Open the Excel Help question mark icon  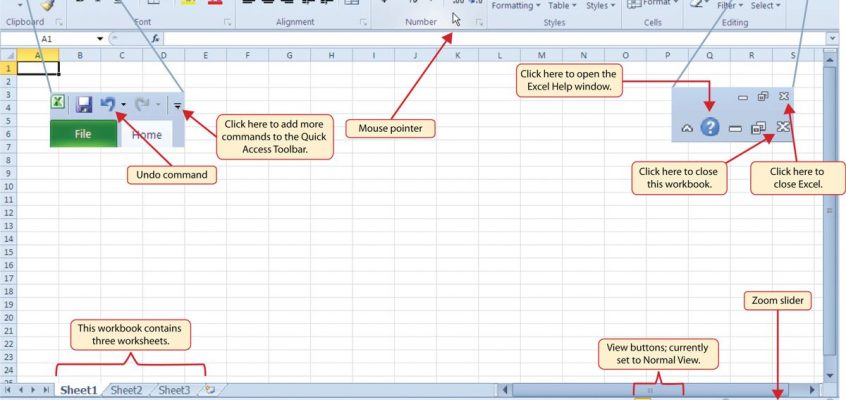[710, 127]
